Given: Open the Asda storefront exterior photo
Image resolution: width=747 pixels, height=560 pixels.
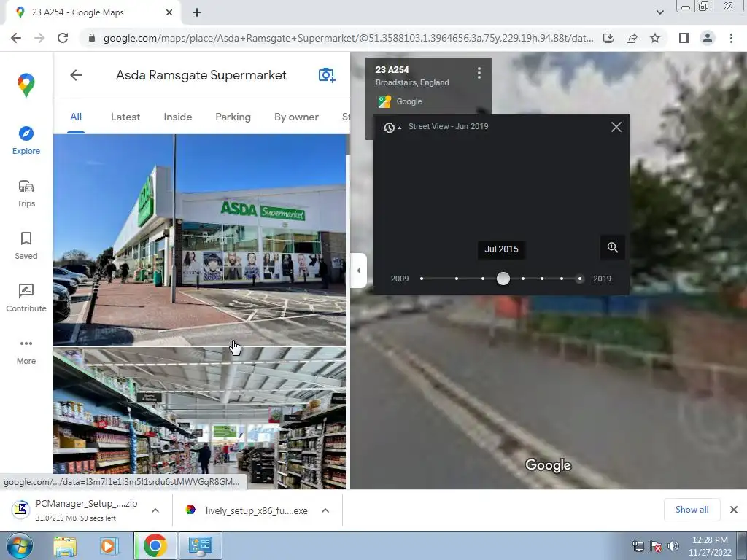Looking at the screenshot, I should point(199,239).
